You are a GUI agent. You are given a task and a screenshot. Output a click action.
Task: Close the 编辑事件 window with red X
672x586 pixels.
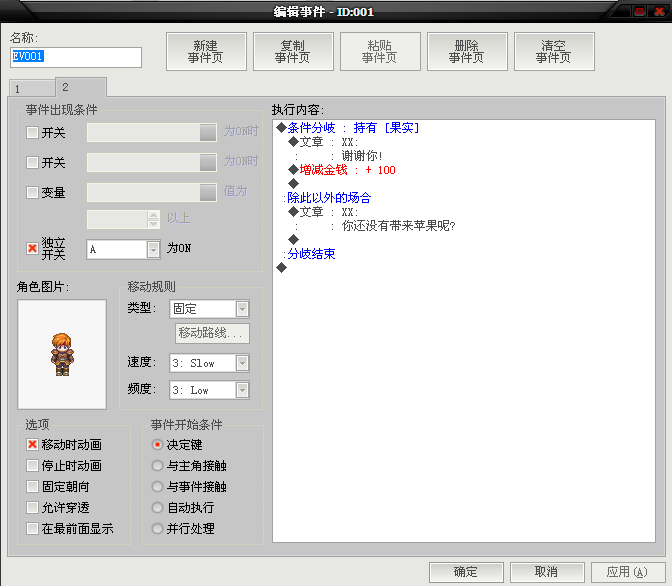659,11
